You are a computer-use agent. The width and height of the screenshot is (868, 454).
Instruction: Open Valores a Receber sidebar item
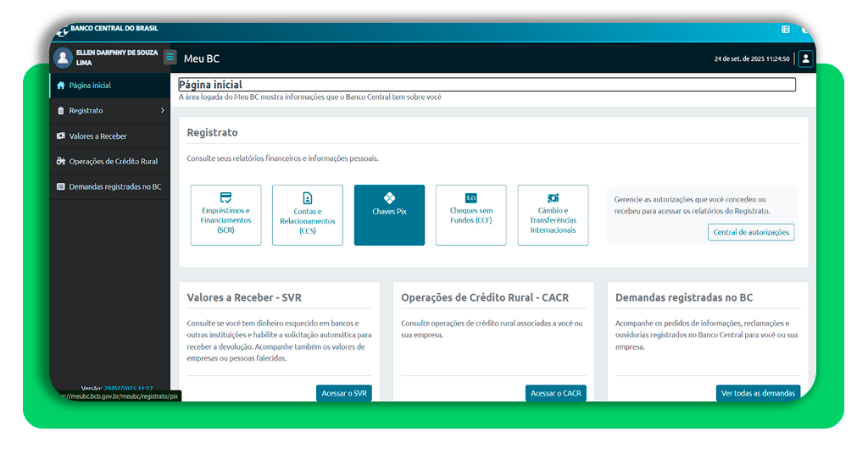click(x=109, y=136)
